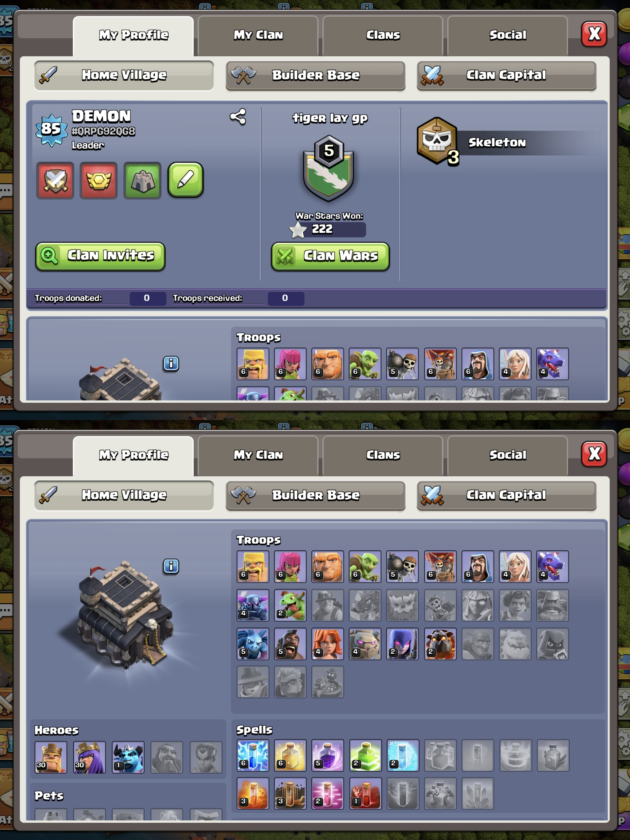Select the upper Builder Base button
The width and height of the screenshot is (630, 840).
[x=316, y=76]
